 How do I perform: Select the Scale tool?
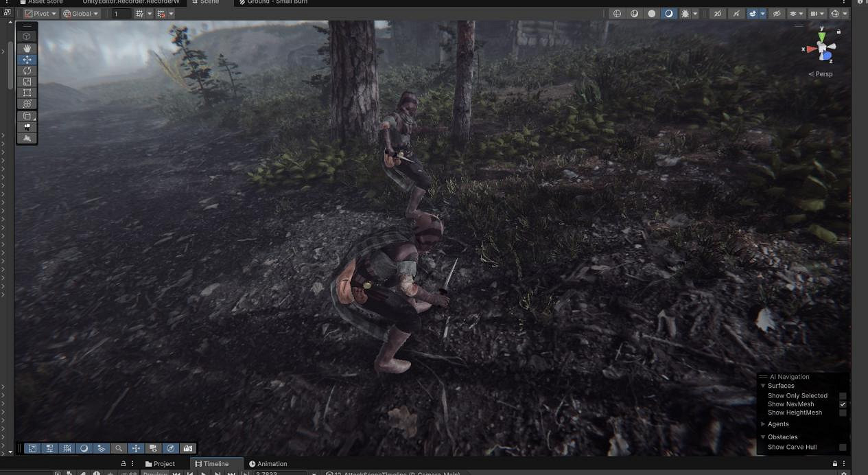(27, 82)
